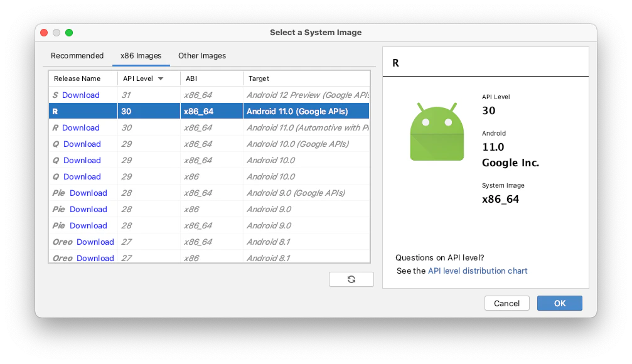This screenshot has width=632, height=364.
Task: Click the 'Android 9.0 (Google APIs)' cell
Action: (x=307, y=193)
